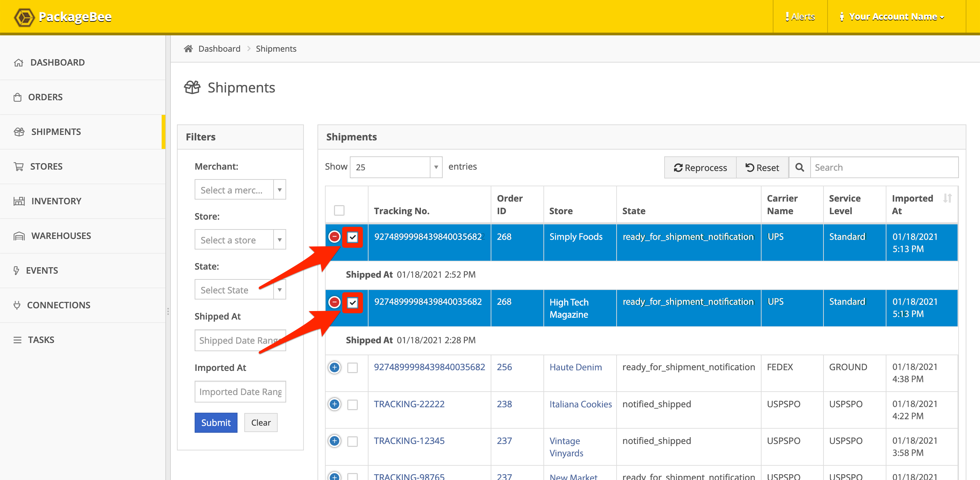The height and width of the screenshot is (480, 980).
Task: Open High Tech Magazine store link
Action: (569, 308)
